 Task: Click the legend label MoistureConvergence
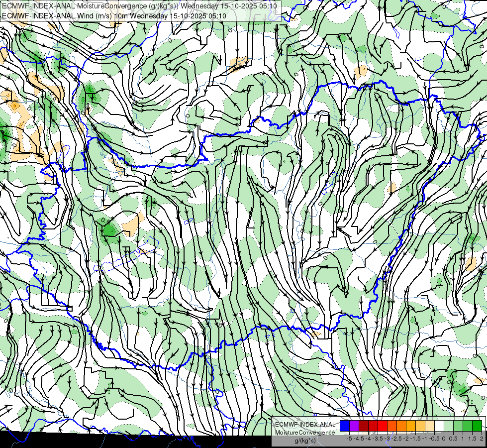tap(305, 433)
